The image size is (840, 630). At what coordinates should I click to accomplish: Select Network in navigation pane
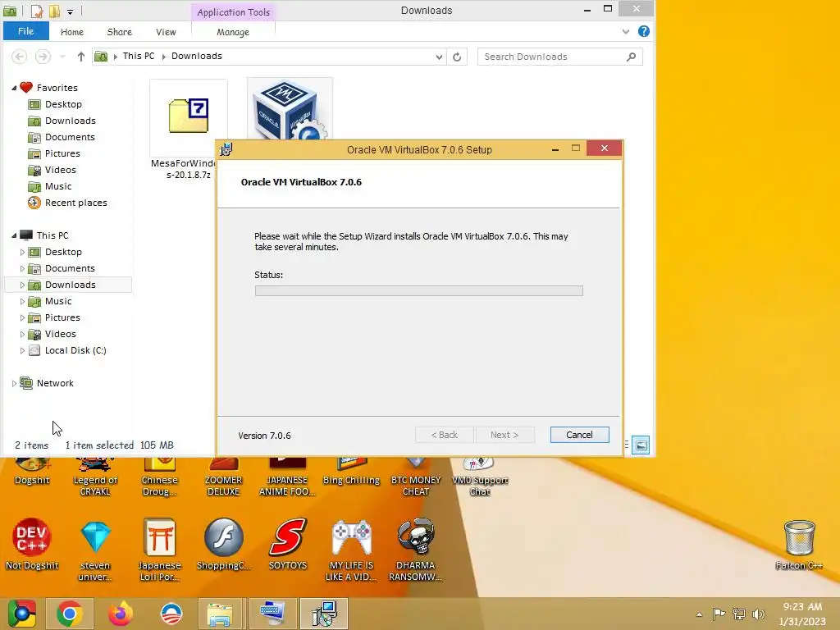click(x=55, y=383)
